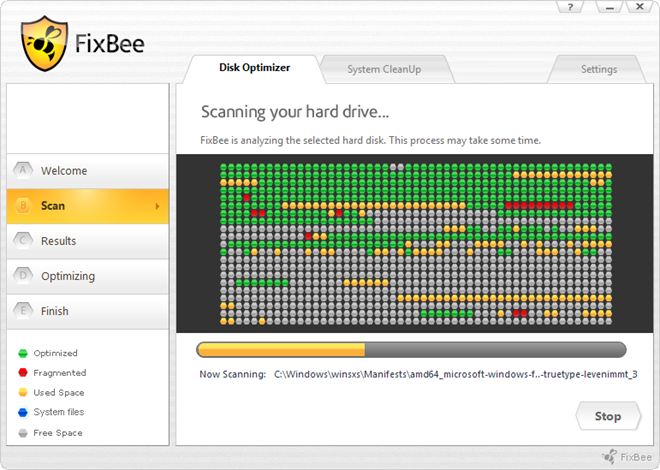This screenshot has height=470, width=660.
Task: Click the 'Used Space' legend label
Action: click(59, 393)
